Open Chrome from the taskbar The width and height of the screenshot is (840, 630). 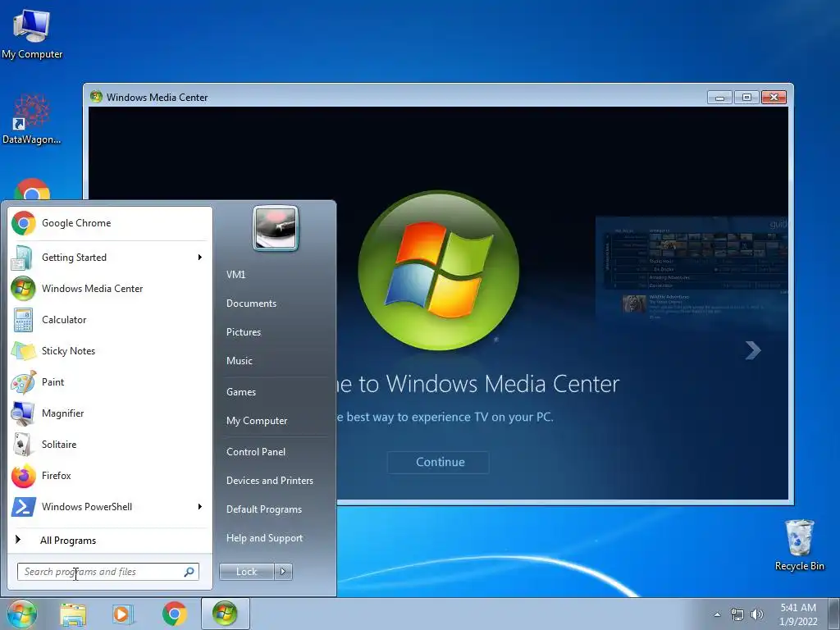click(x=175, y=614)
